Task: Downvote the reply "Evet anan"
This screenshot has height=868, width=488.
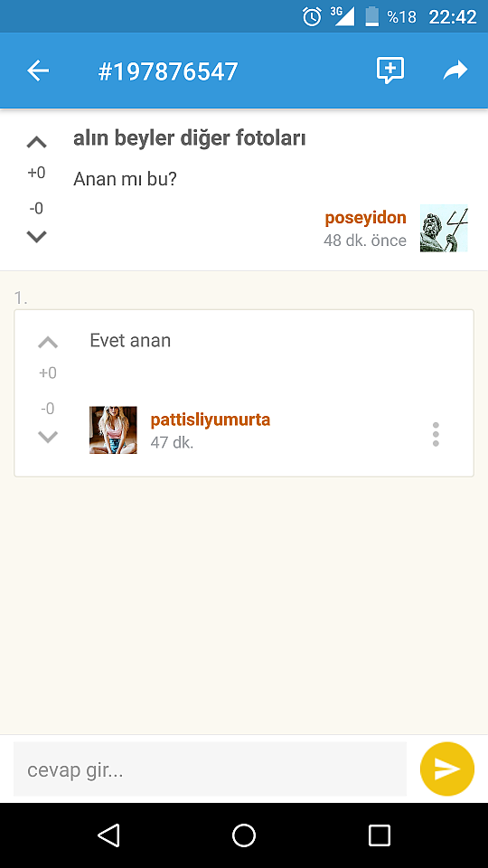Action: click(48, 437)
